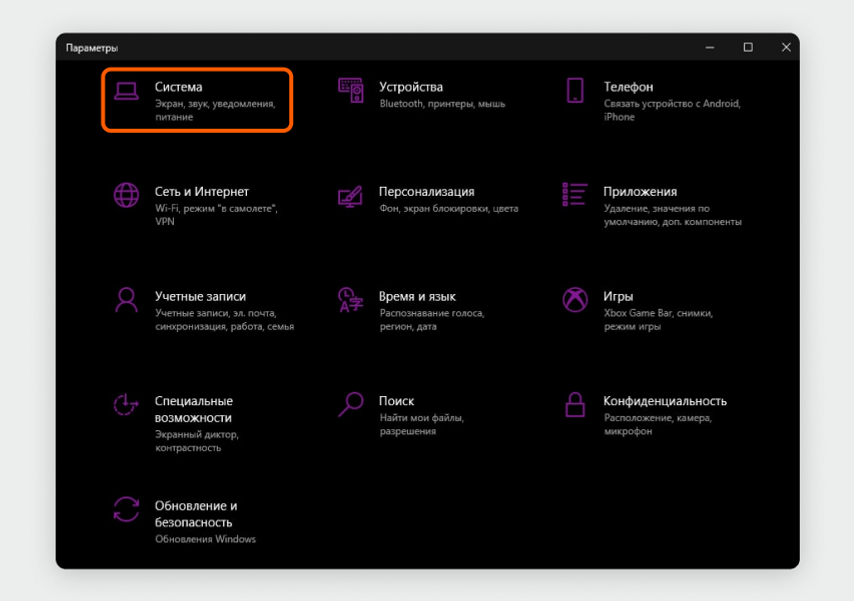Select the phone icon beside Телефон
Image resolution: width=854 pixels, height=601 pixels.
coord(575,90)
